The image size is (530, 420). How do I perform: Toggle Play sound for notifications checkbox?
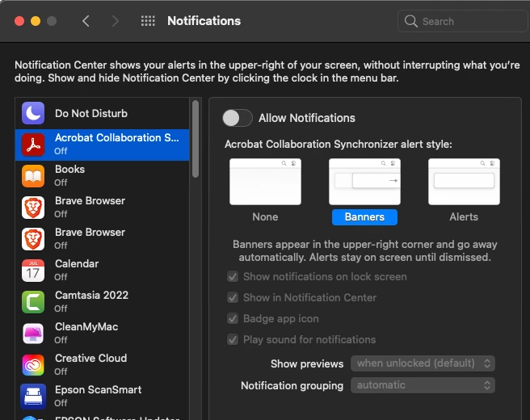[x=233, y=339]
